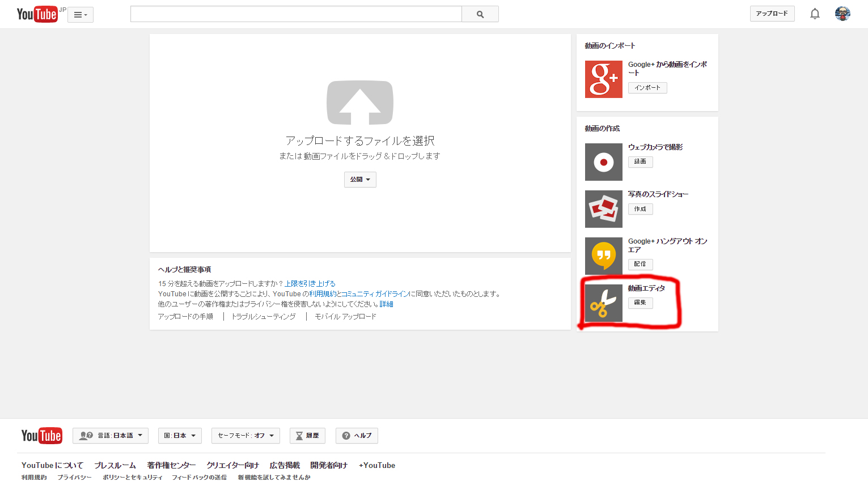Click ウェブカメラで撮影 title
The image size is (868, 498).
655,147
